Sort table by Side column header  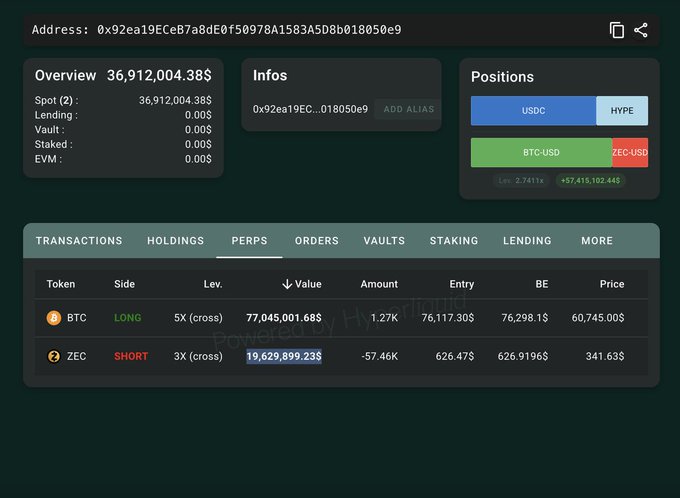pos(124,284)
